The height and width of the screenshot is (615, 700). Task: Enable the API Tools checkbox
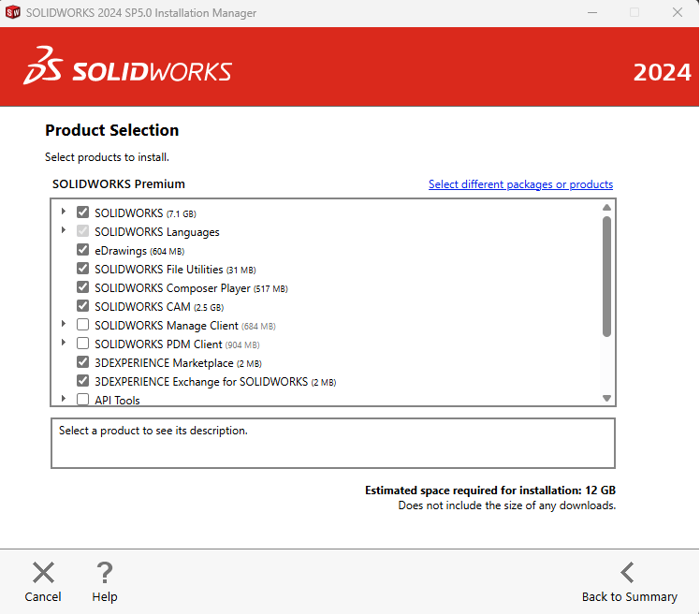(x=82, y=399)
